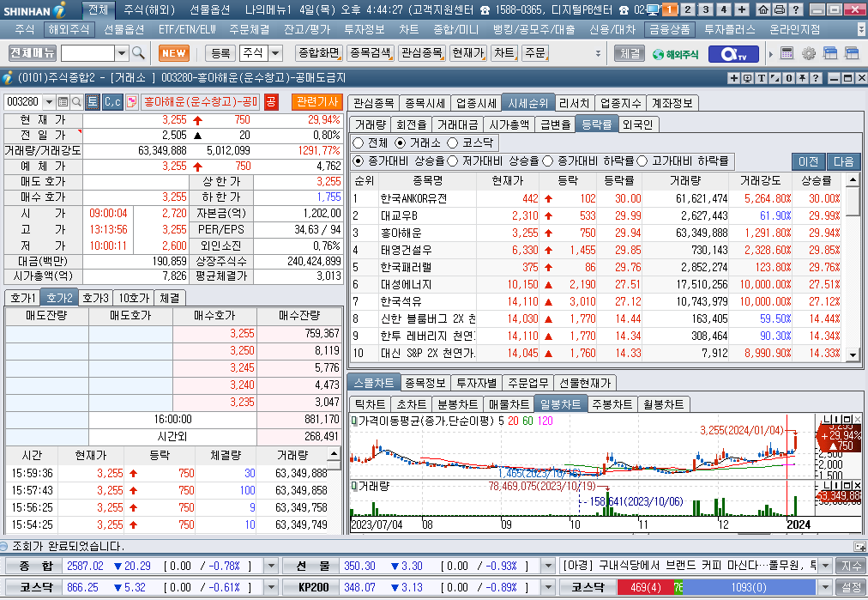Screen dimensions: 868x600
Task: Click the ranking table scroll-up arrow
Action: (853, 179)
